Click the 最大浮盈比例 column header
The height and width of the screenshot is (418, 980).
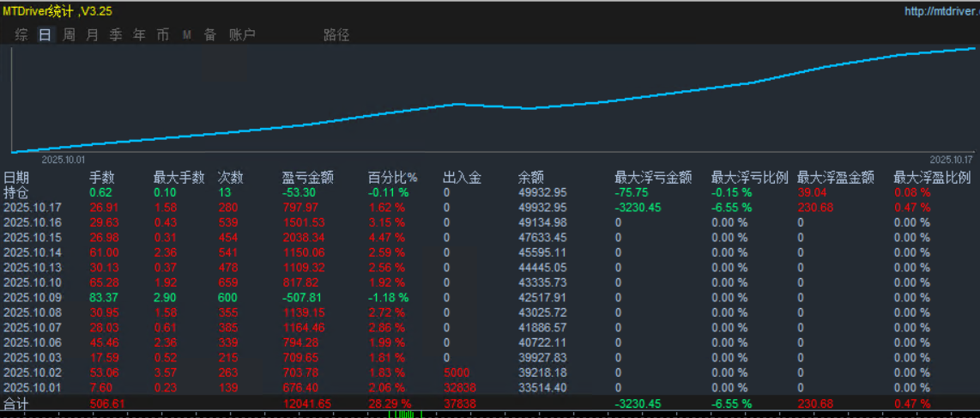point(933,178)
